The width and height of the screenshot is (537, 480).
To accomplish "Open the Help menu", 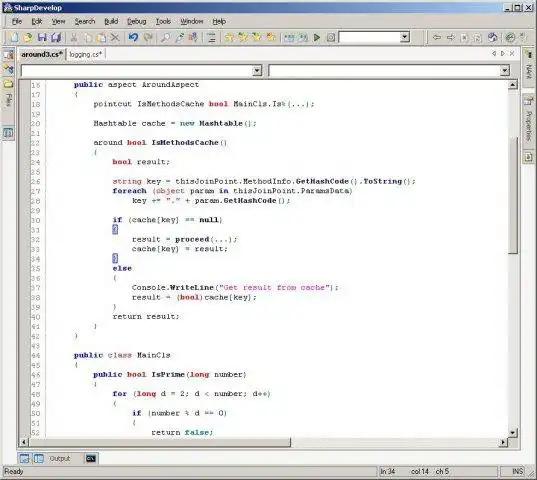I will pyautogui.click(x=219, y=22).
